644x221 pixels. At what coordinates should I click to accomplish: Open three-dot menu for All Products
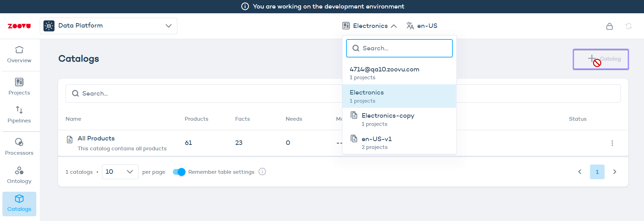pos(612,143)
